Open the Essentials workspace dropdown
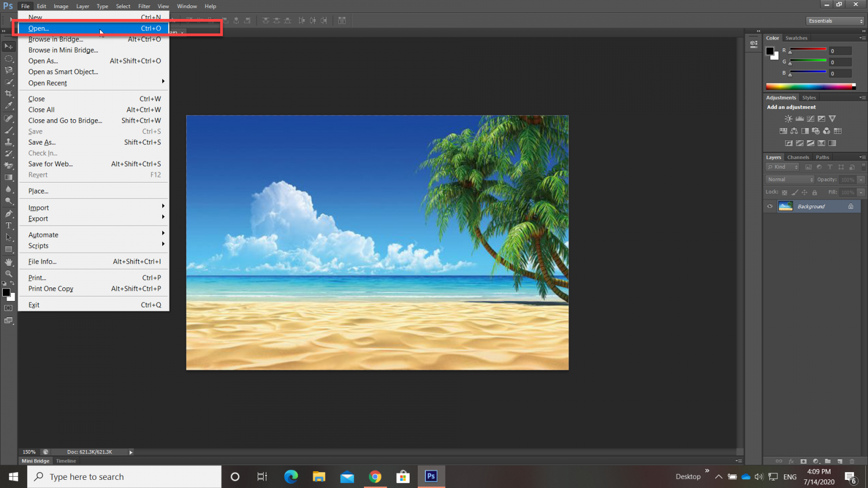Image resolution: width=868 pixels, height=488 pixels. pyautogui.click(x=835, y=21)
